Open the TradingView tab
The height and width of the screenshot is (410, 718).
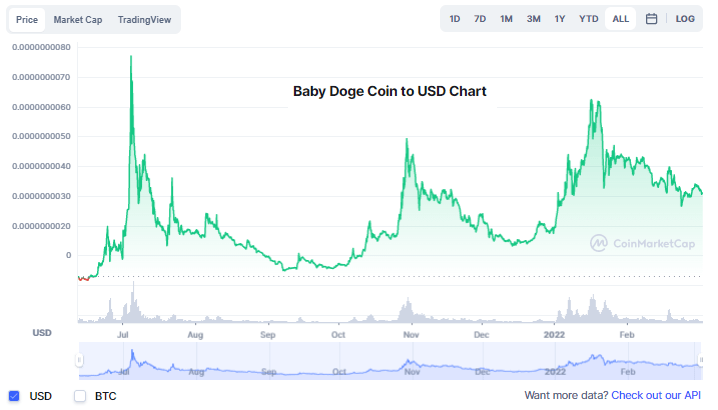145,19
